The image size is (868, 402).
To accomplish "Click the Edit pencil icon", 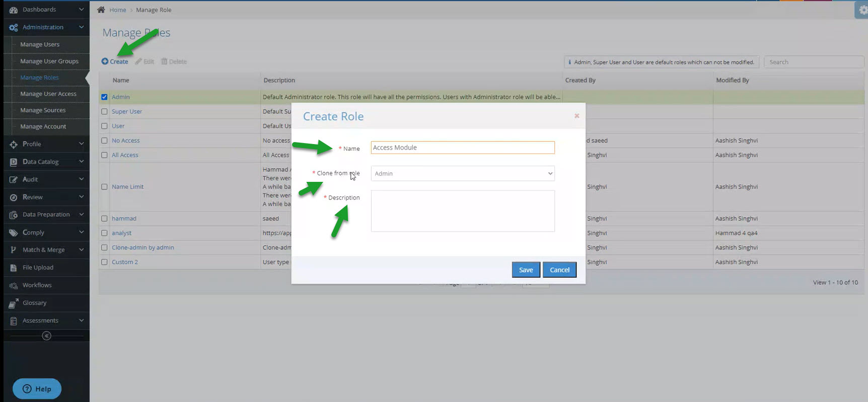I will point(138,61).
